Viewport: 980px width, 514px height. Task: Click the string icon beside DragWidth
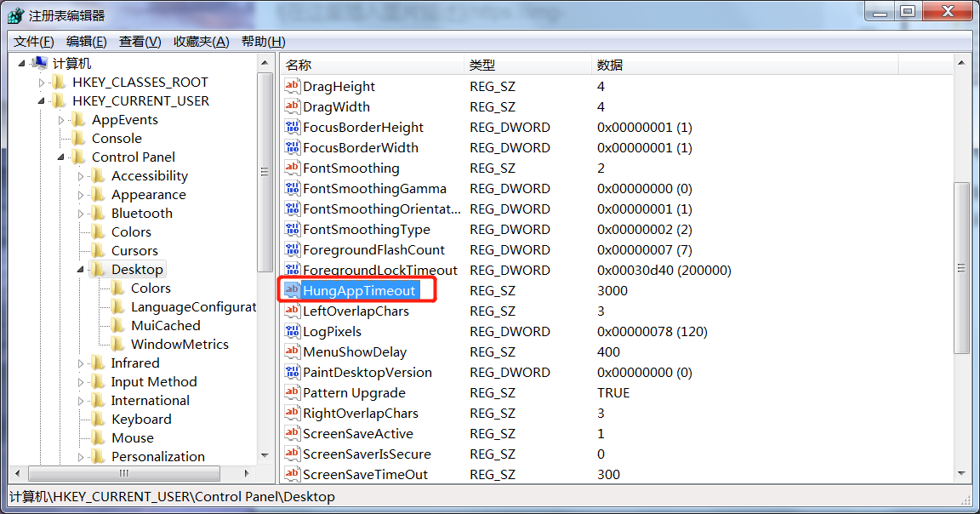[x=292, y=106]
